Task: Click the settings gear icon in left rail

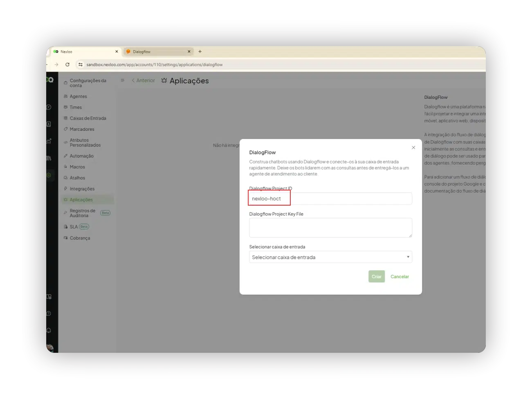Action: point(49,175)
